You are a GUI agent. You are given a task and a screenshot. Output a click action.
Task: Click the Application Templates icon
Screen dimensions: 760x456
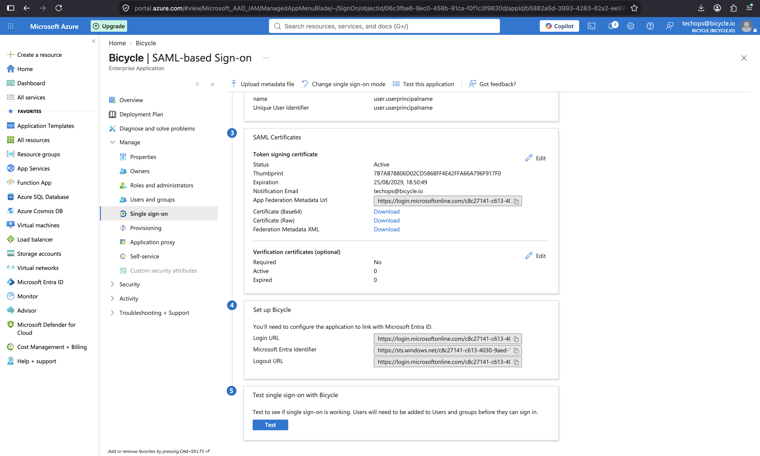(x=10, y=126)
